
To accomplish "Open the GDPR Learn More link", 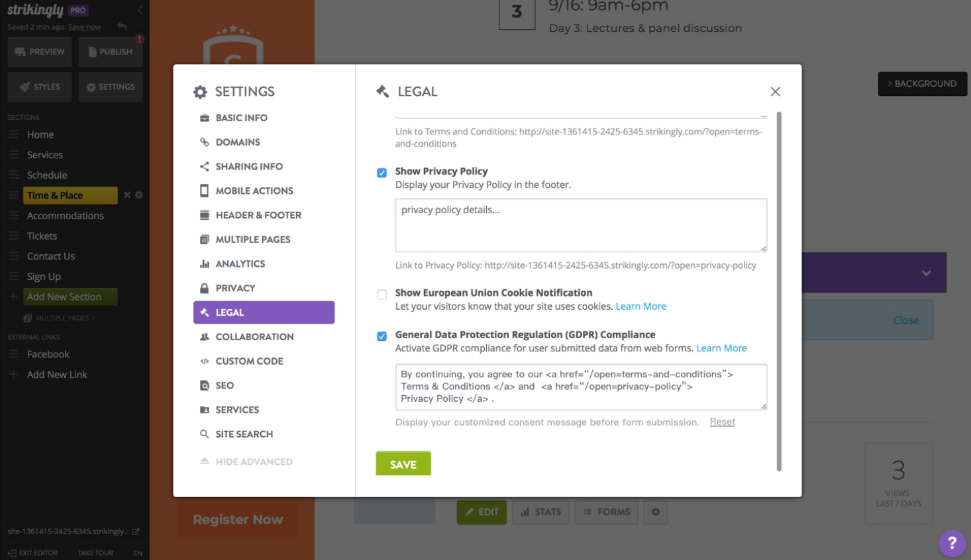I will [721, 348].
